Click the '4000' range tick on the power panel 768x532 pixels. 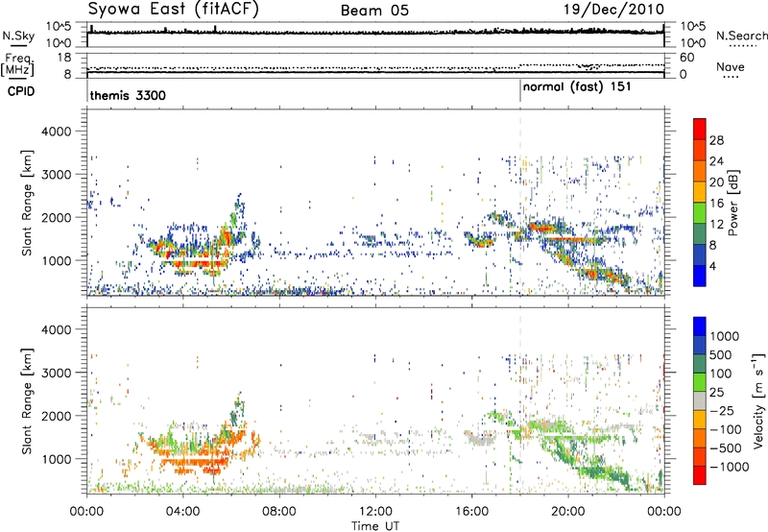[56, 132]
